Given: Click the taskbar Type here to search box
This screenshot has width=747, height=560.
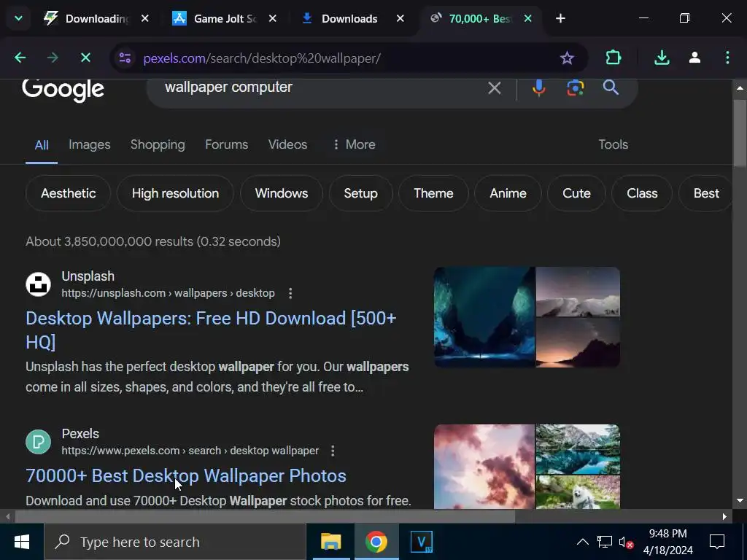Looking at the screenshot, I should (x=175, y=542).
